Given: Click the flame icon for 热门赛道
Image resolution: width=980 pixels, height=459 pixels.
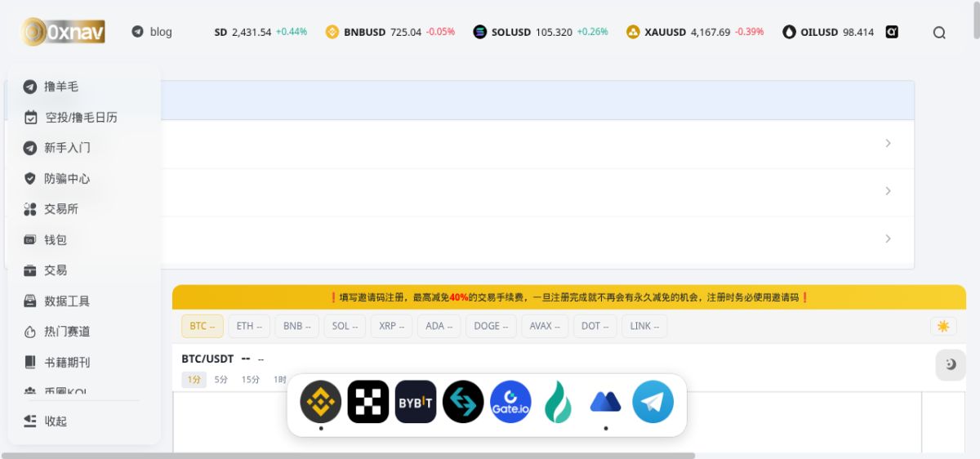Looking at the screenshot, I should click(30, 332).
